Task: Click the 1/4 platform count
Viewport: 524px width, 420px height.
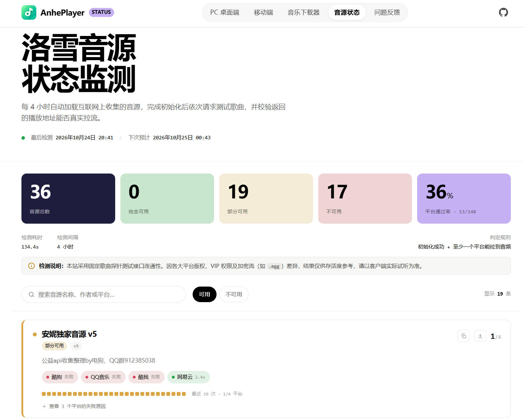Action: pyautogui.click(x=496, y=336)
